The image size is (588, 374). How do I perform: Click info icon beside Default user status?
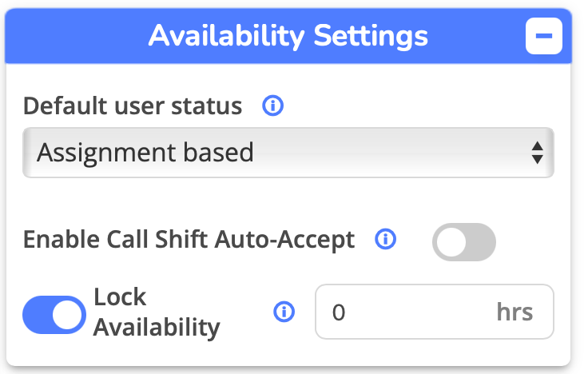(x=272, y=105)
